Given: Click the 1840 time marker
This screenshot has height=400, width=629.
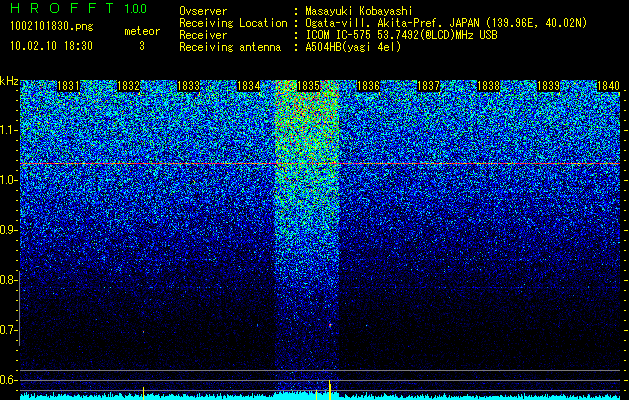Looking at the screenshot, I should pyautogui.click(x=608, y=86).
